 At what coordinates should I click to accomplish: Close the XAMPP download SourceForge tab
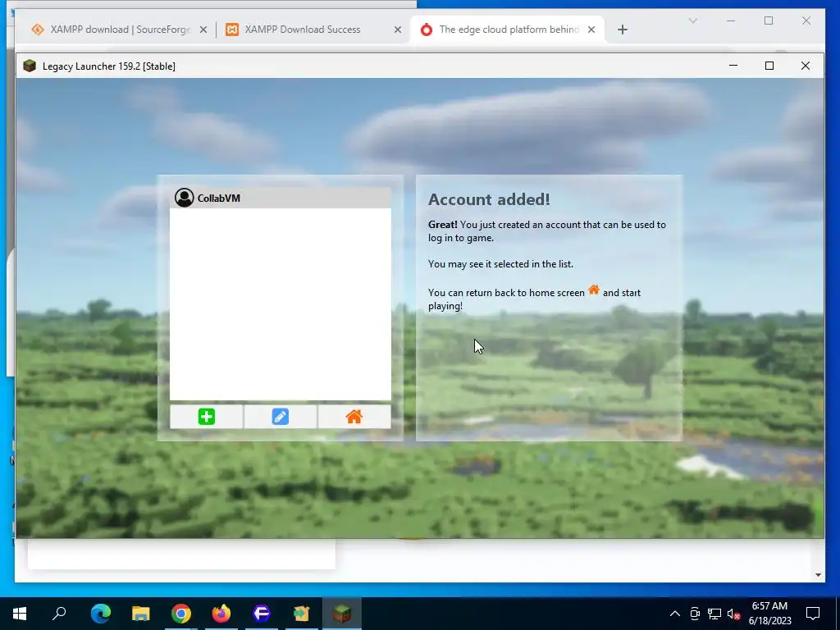[x=203, y=30]
